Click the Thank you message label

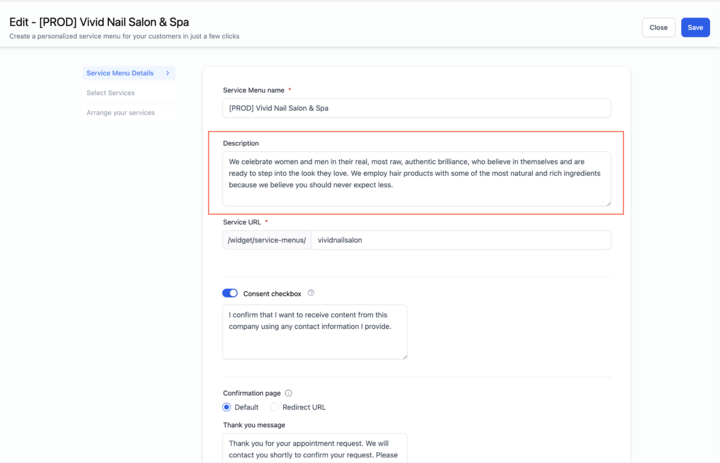pyautogui.click(x=254, y=425)
